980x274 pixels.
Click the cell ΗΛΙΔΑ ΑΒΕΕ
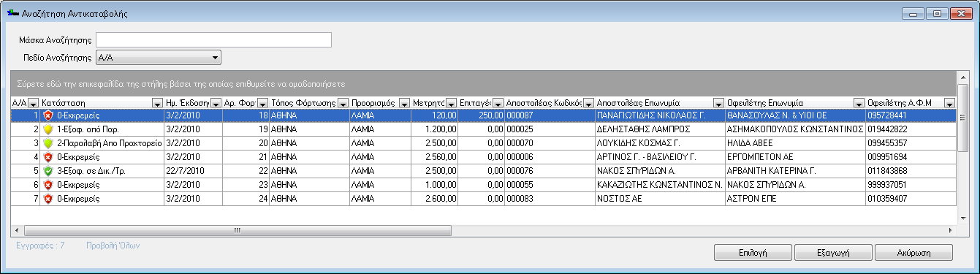tap(795, 143)
